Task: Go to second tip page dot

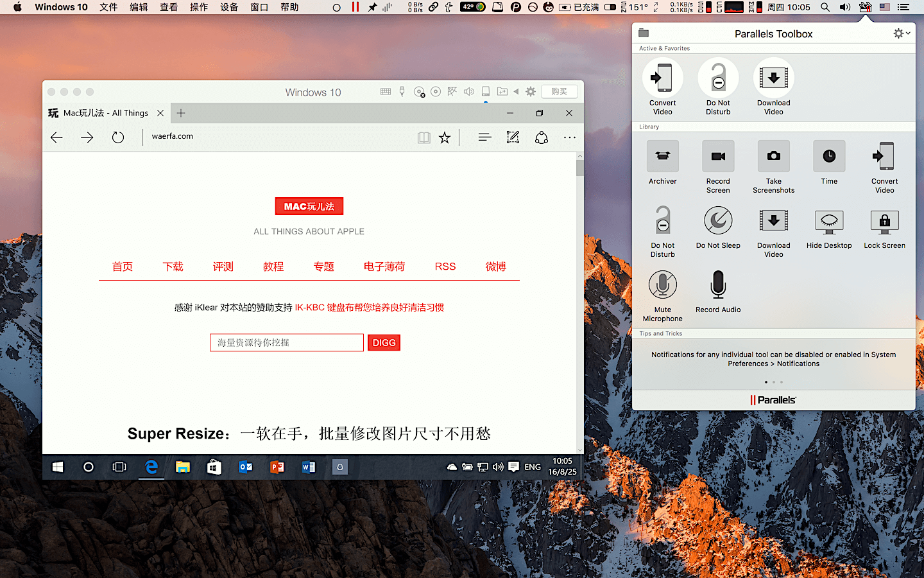Action: tap(773, 382)
